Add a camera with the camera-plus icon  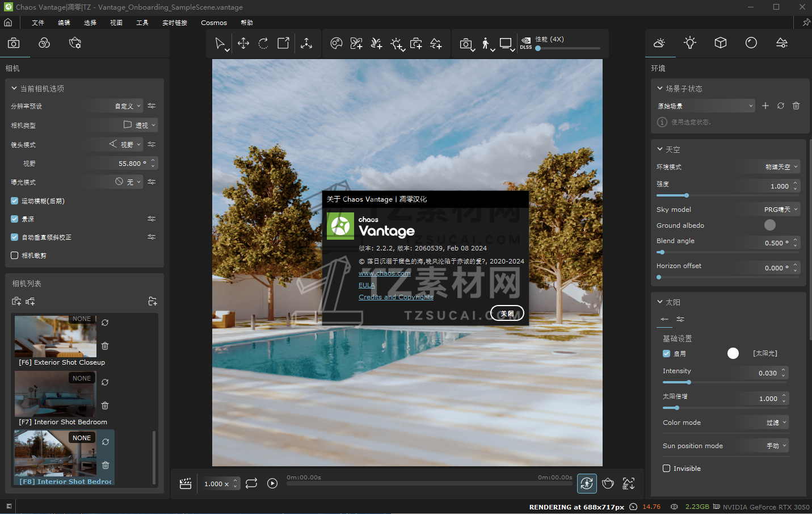416,43
